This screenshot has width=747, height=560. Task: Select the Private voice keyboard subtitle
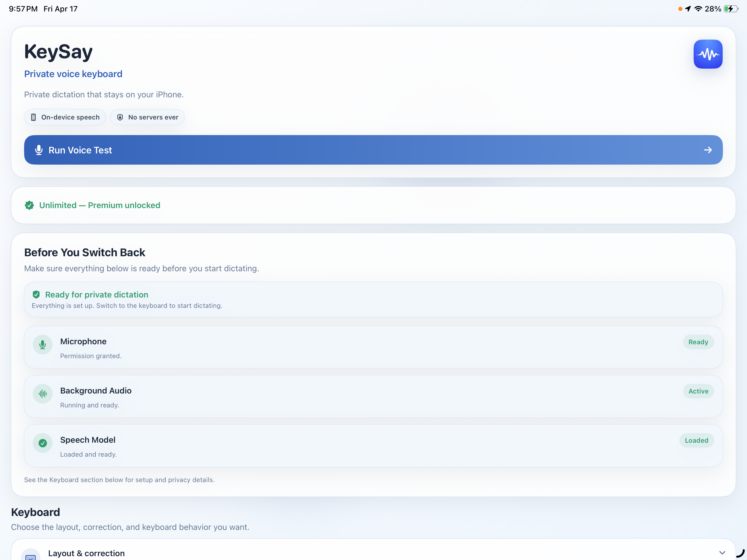tap(73, 74)
